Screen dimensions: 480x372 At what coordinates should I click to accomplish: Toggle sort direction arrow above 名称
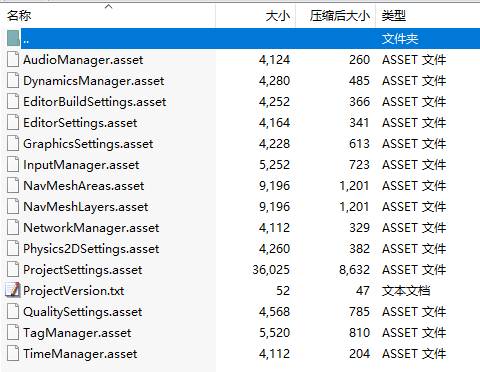(x=109, y=7)
